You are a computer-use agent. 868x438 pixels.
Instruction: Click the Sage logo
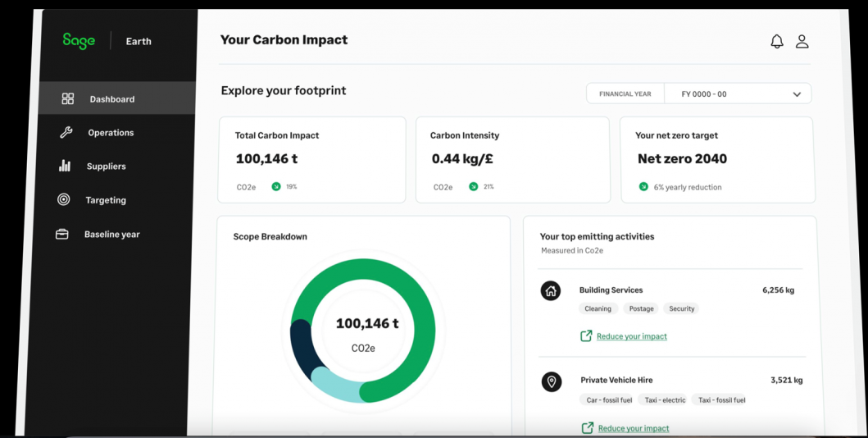point(79,41)
